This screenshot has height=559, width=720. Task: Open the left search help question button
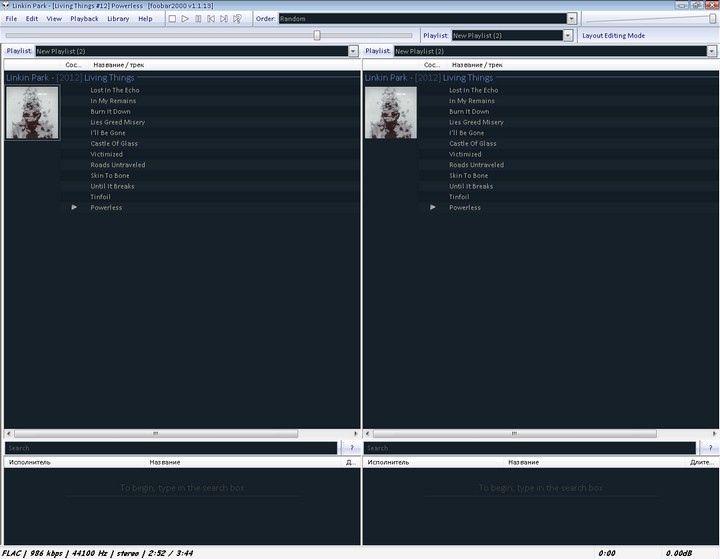(352, 448)
